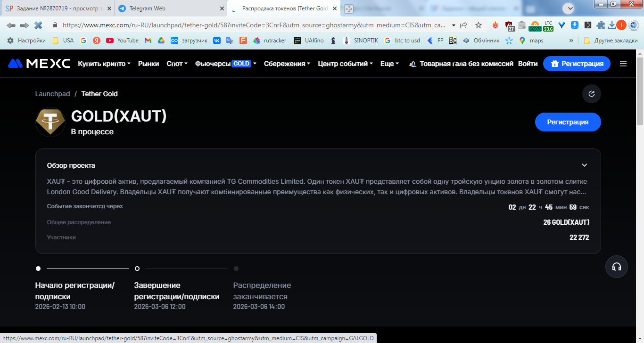Bookmark this page with the star icon

(x=479, y=25)
